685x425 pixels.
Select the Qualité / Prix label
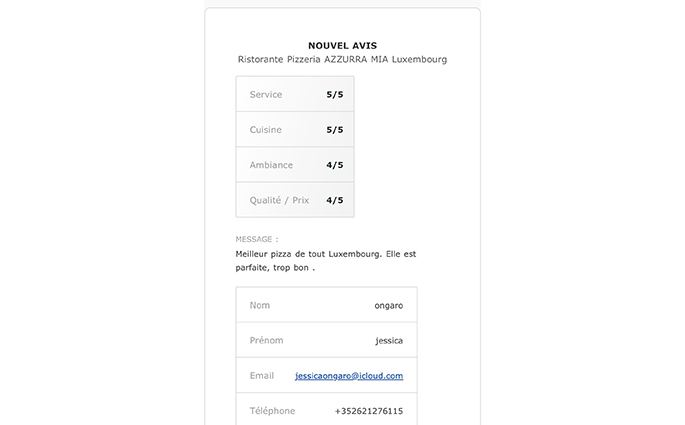[279, 200]
